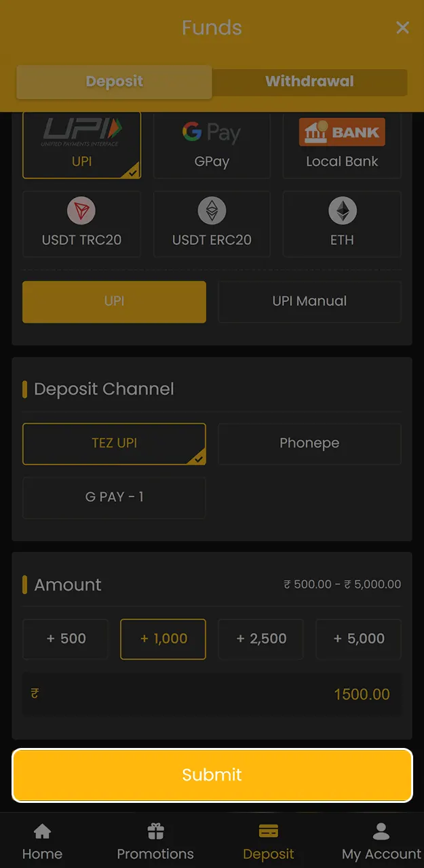Close the Funds dialog
This screenshot has height=868, width=424.
pyautogui.click(x=402, y=28)
